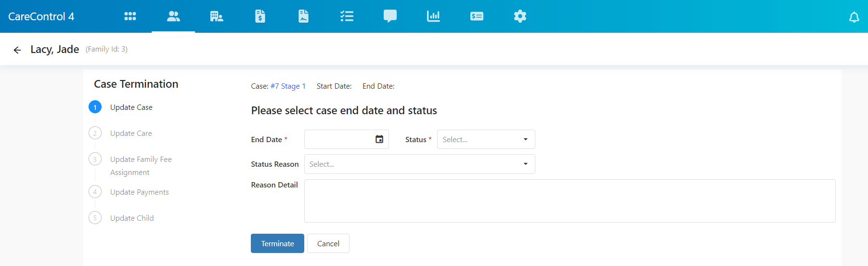This screenshot has height=266, width=868.
Task: Select the Update Care step
Action: 131,133
